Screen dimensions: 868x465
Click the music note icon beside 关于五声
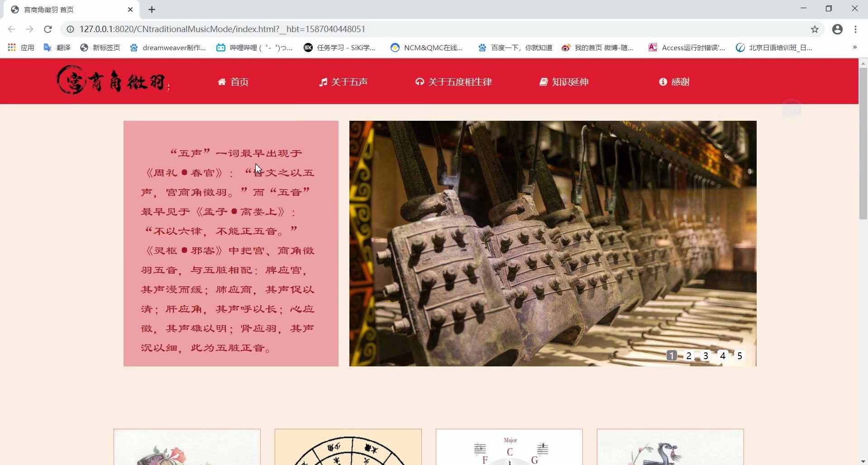click(323, 82)
